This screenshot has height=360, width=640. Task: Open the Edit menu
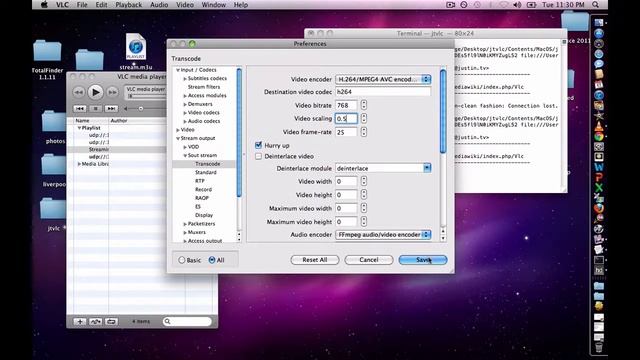(101, 5)
